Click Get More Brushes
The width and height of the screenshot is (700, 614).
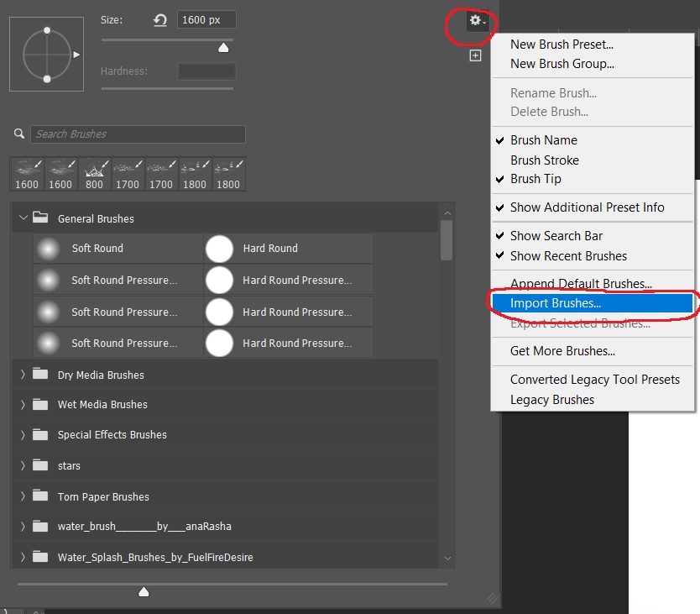tap(562, 351)
